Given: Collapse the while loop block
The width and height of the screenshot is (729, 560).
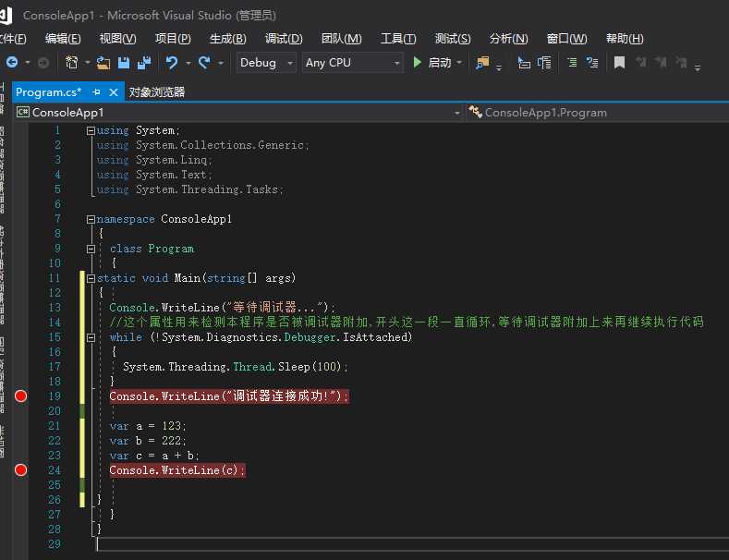Looking at the screenshot, I should tap(91, 337).
